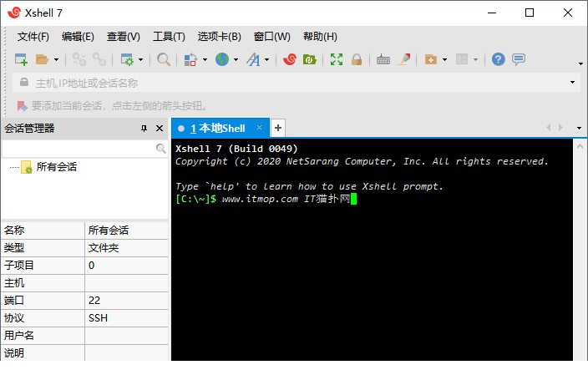Click the Find magnifier toolbar icon
Screen dimensions: 588x375
(x=164, y=59)
